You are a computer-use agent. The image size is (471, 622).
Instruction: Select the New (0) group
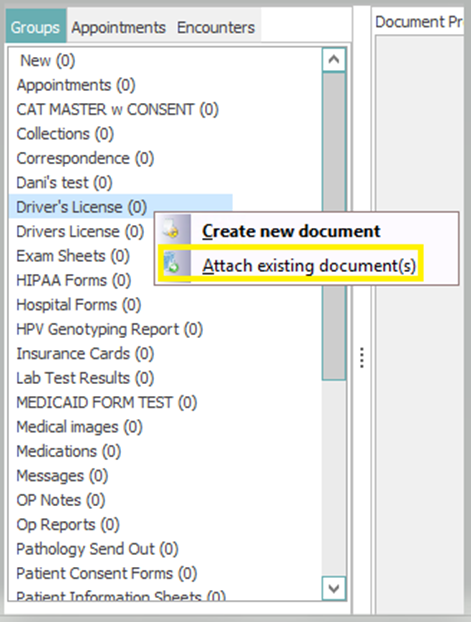[48, 61]
